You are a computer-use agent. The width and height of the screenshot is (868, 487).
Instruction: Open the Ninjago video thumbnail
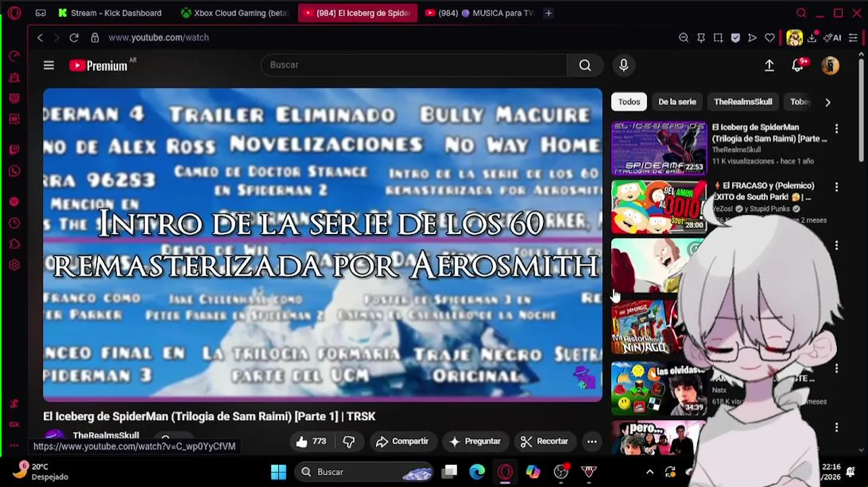click(648, 327)
